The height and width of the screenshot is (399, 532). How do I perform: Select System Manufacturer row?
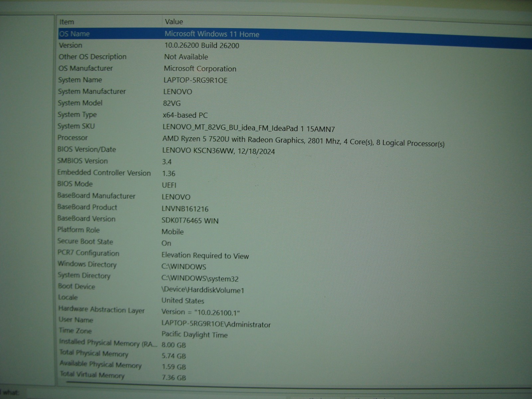tap(92, 91)
